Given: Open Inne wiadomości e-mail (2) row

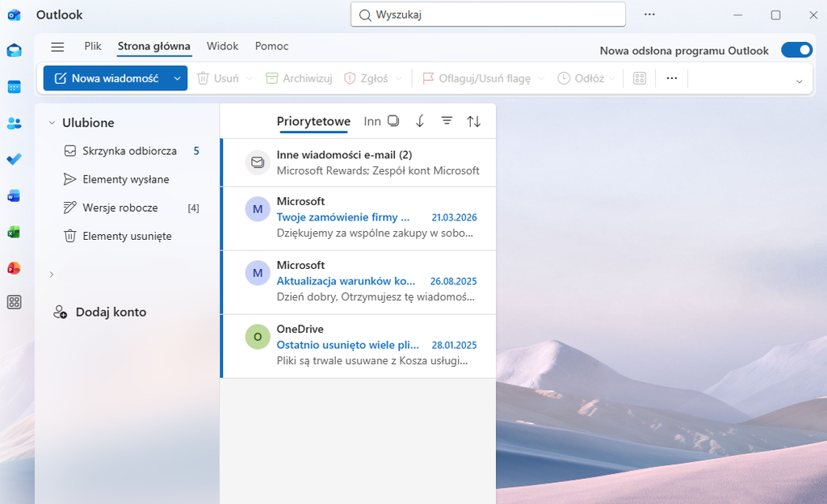Looking at the screenshot, I should click(358, 162).
